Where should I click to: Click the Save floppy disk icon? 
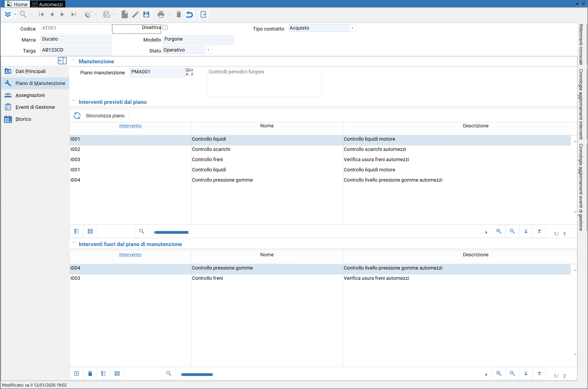tap(146, 14)
